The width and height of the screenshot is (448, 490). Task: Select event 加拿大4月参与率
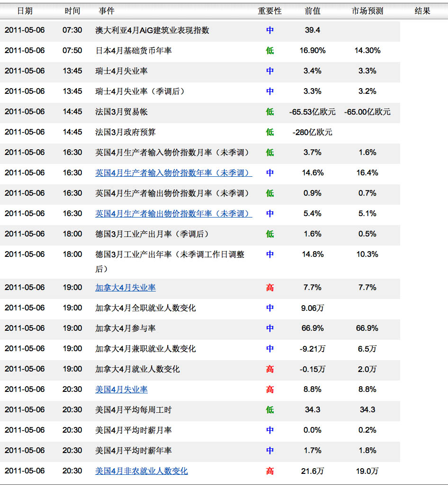(125, 328)
